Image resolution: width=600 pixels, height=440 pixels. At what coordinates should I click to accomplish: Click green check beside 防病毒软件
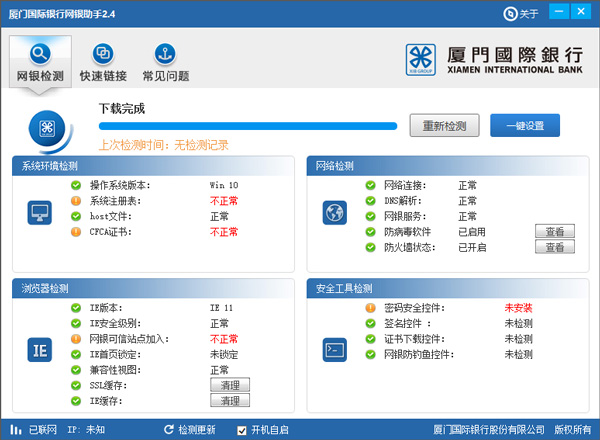click(x=370, y=232)
